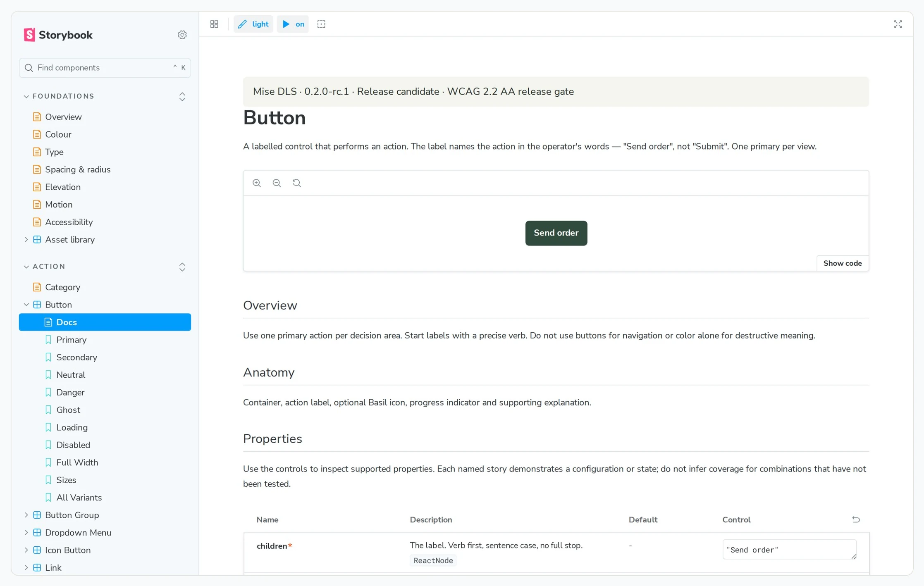Enter fullscreen mode icon
The image size is (924, 586).
(x=898, y=24)
